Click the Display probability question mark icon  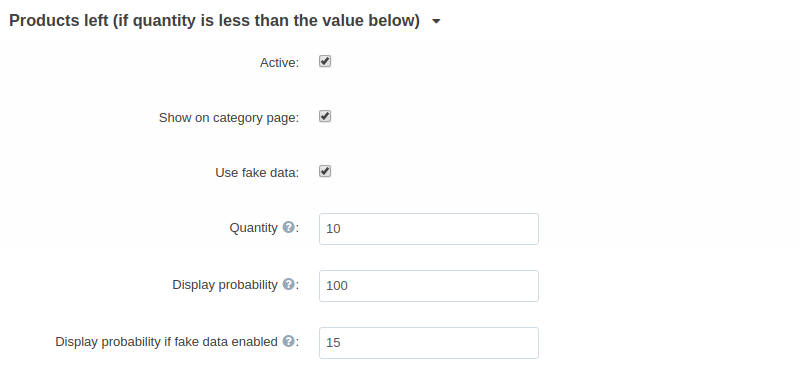(288, 284)
